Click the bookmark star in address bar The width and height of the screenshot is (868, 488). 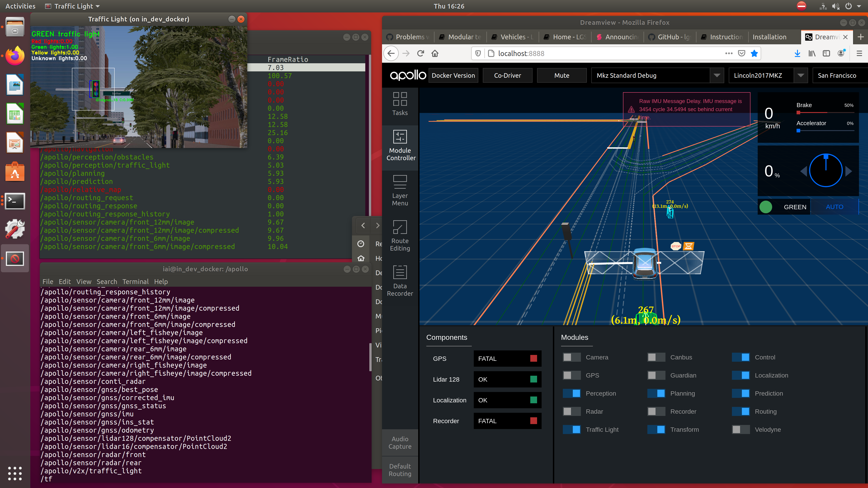(754, 53)
